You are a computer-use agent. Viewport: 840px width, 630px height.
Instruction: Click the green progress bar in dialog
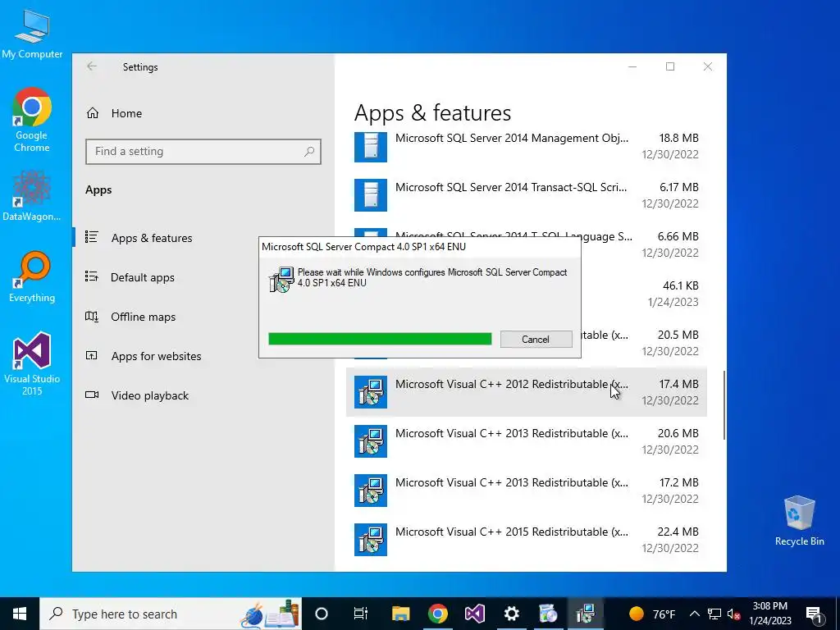(x=380, y=339)
